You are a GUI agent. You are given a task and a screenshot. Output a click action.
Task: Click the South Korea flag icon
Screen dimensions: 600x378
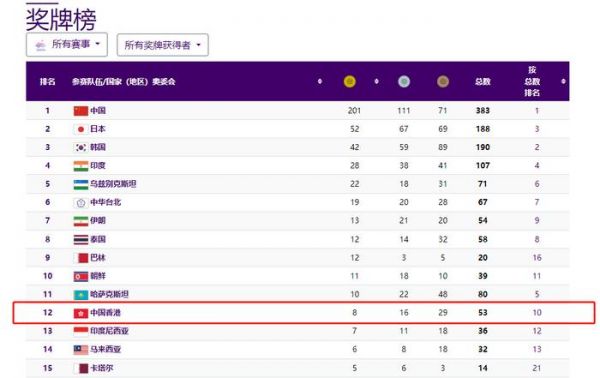(x=81, y=148)
